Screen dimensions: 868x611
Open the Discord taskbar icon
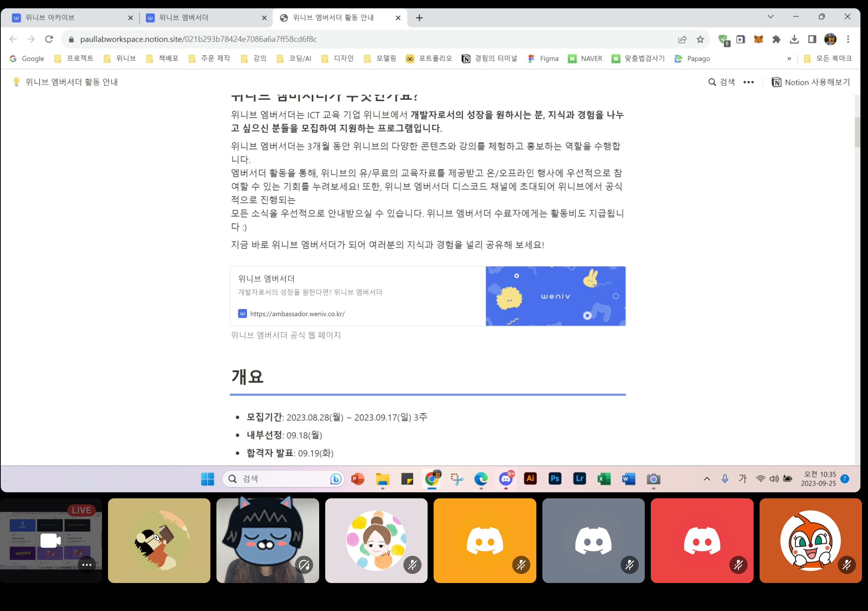click(x=506, y=479)
